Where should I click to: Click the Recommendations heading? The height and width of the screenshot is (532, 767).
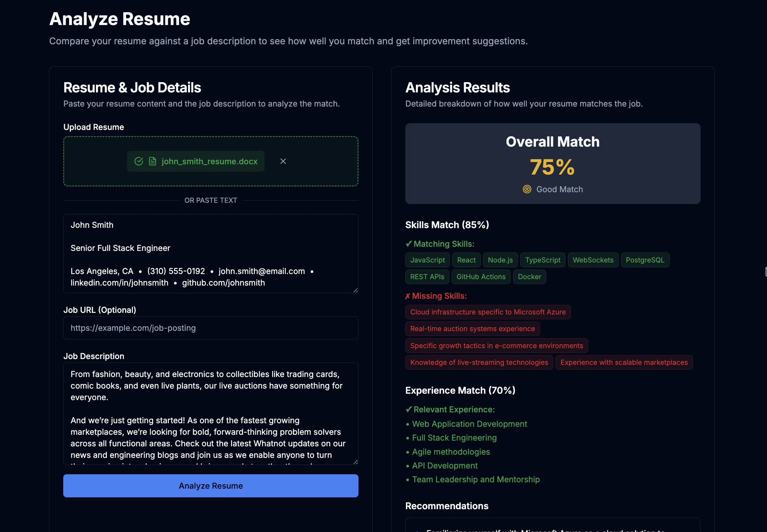pos(447,506)
